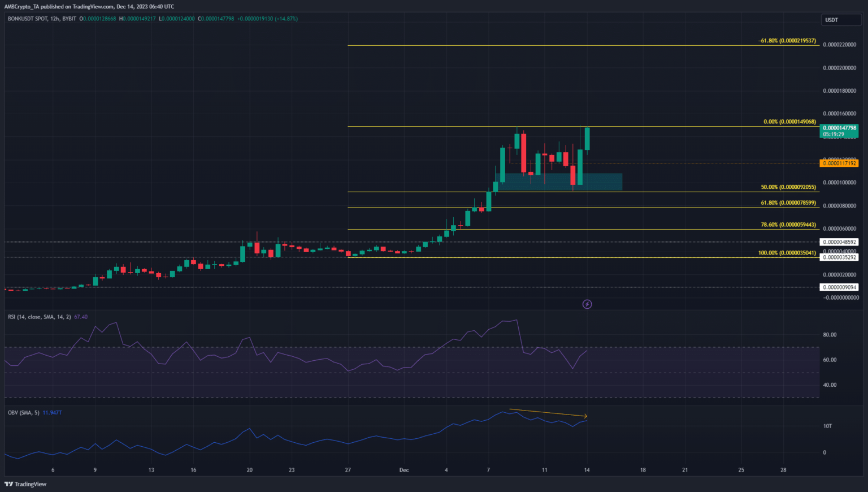Click the green current price label 0.0000147798
868x492 pixels.
[839, 128]
